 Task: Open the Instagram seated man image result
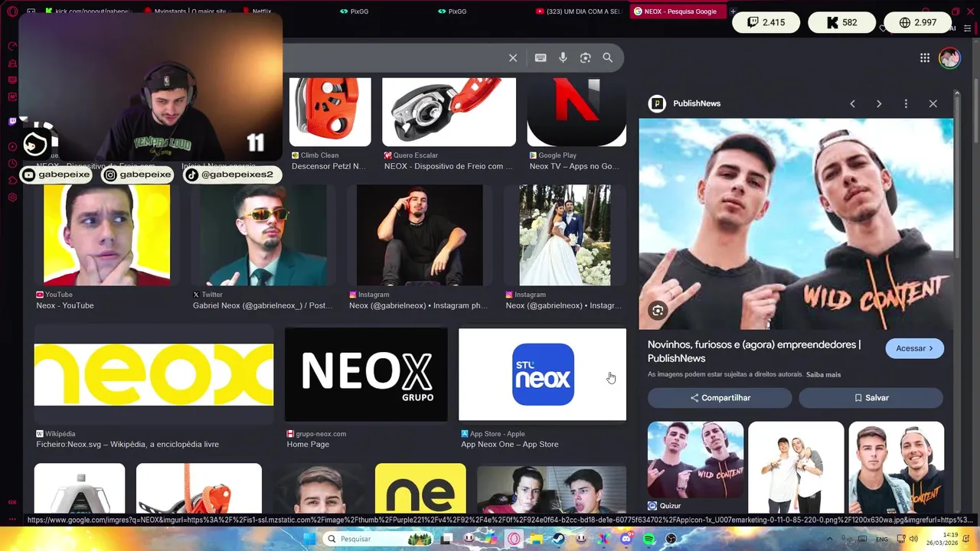420,235
